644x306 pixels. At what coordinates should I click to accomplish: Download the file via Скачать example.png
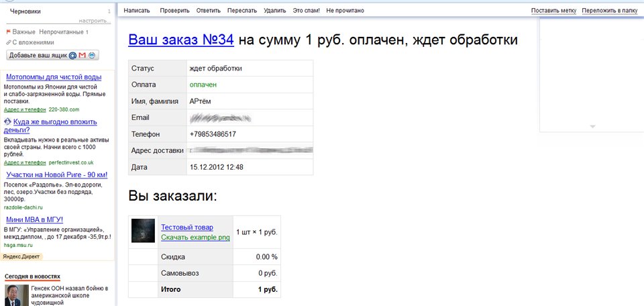tap(195, 237)
